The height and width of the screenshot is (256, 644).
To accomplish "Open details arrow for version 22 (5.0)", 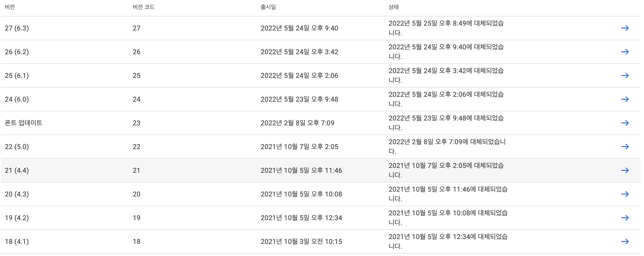I will pyautogui.click(x=626, y=147).
